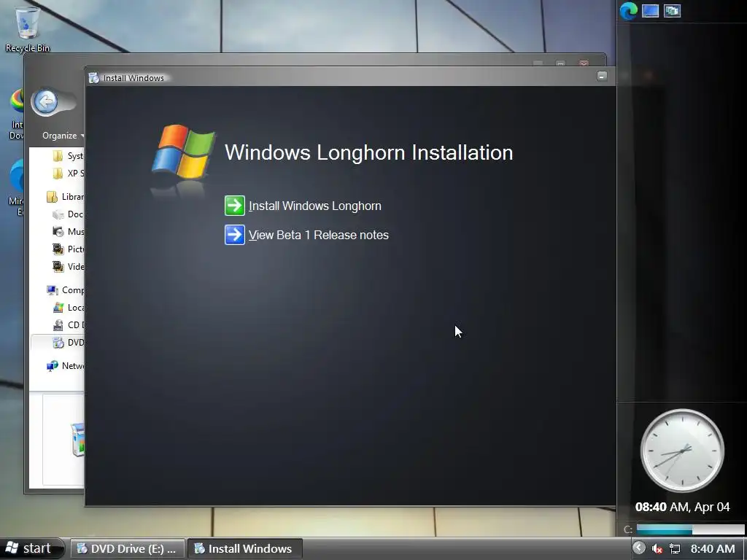747x560 pixels.
Task: Switch to DVD Drive (E:) taskbar button
Action: click(x=127, y=548)
